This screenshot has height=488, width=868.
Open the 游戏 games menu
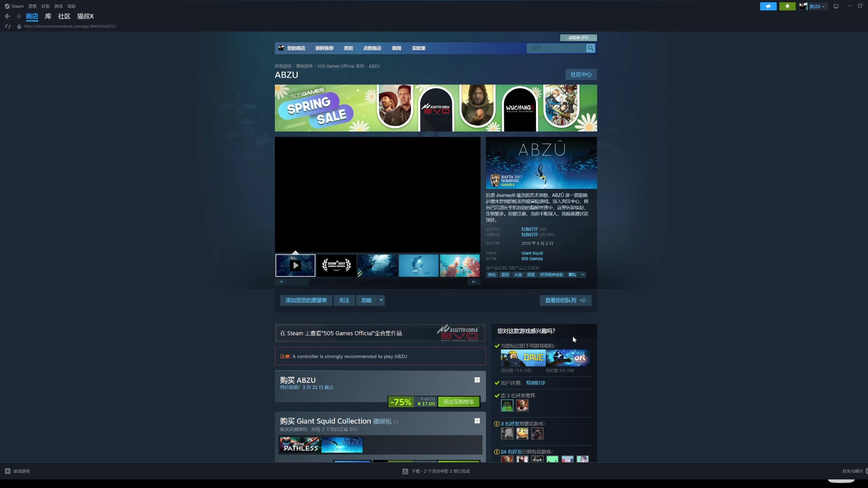tap(58, 6)
